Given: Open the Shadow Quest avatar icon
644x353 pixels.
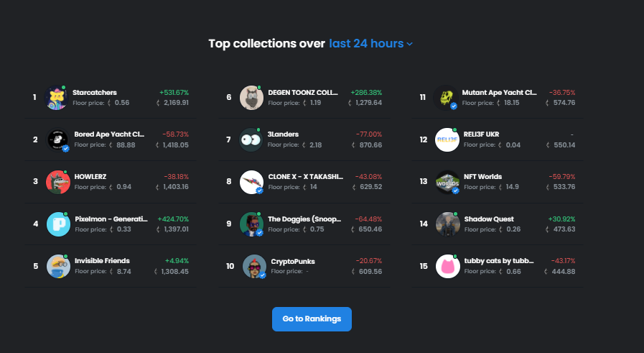Looking at the screenshot, I should tap(448, 224).
